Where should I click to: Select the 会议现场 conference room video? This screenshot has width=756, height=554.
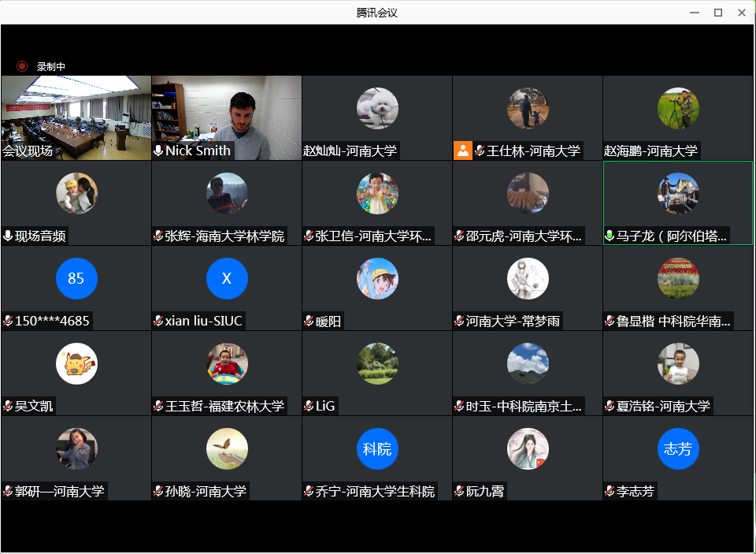76,110
